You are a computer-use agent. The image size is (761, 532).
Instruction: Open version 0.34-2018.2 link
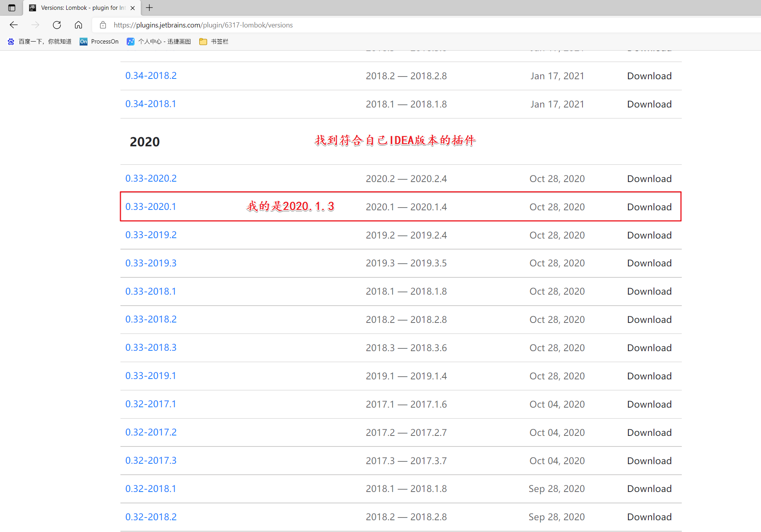coord(151,76)
